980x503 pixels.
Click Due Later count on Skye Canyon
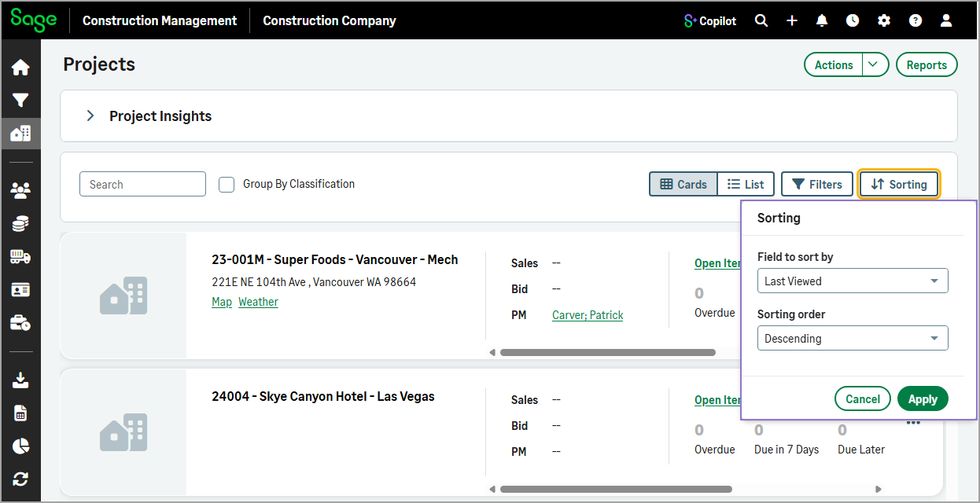842,430
